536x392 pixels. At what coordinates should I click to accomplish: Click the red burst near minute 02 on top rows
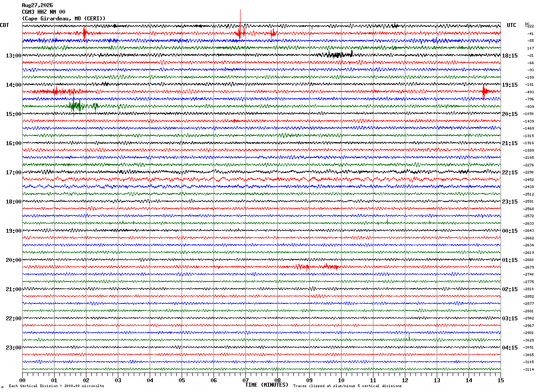84,33
